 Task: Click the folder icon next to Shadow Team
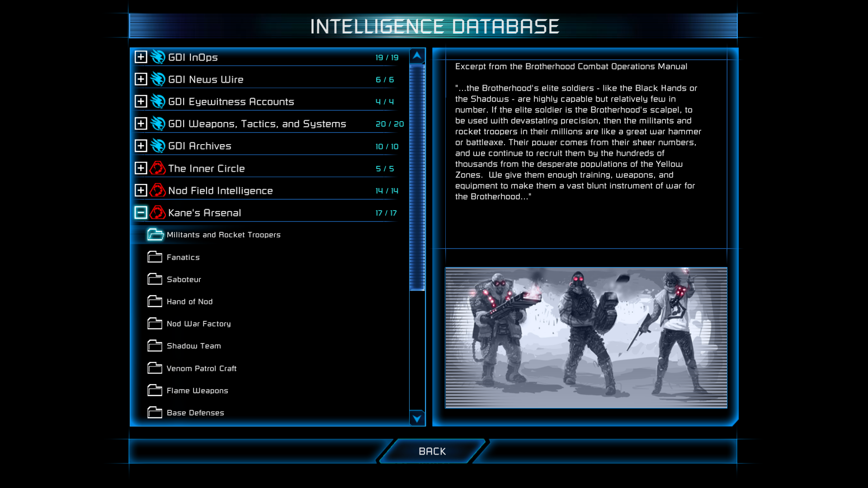coord(155,345)
